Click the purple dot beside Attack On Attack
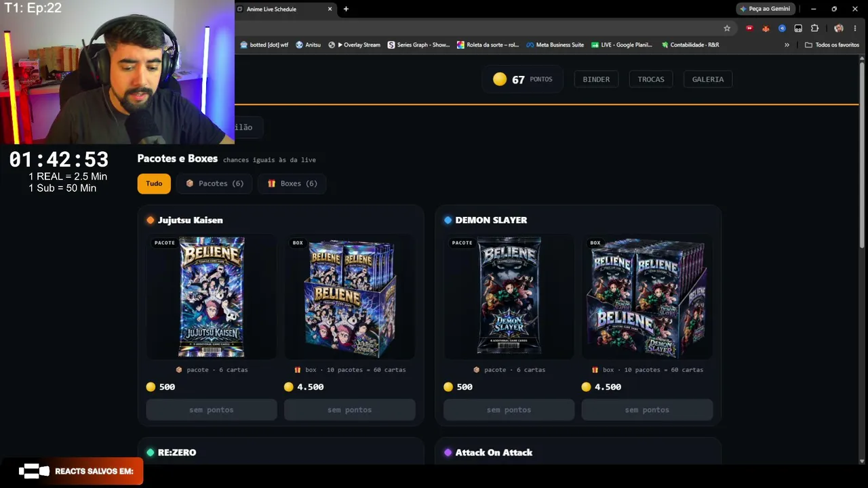This screenshot has width=868, height=488. (x=448, y=453)
